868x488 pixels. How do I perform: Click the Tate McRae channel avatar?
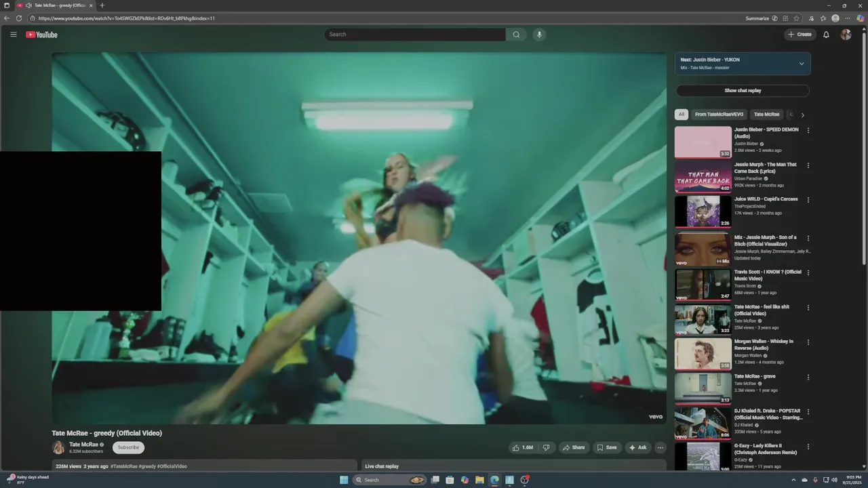(x=59, y=447)
